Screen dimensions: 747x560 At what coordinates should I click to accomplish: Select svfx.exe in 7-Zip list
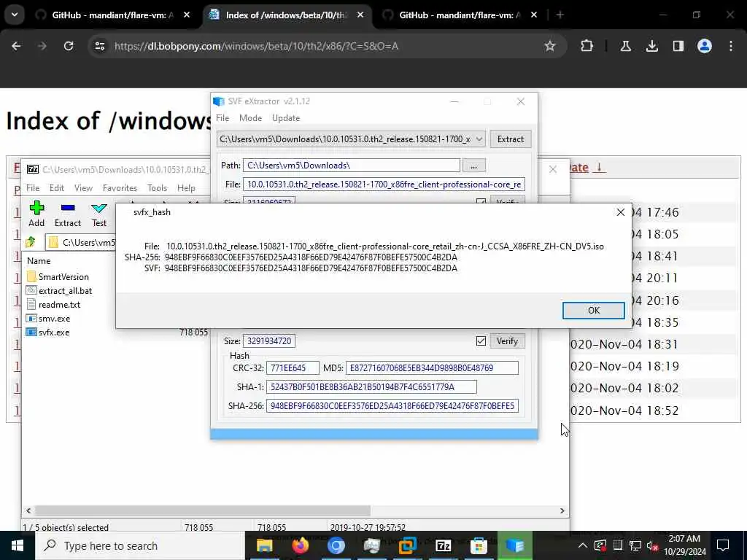48,332
